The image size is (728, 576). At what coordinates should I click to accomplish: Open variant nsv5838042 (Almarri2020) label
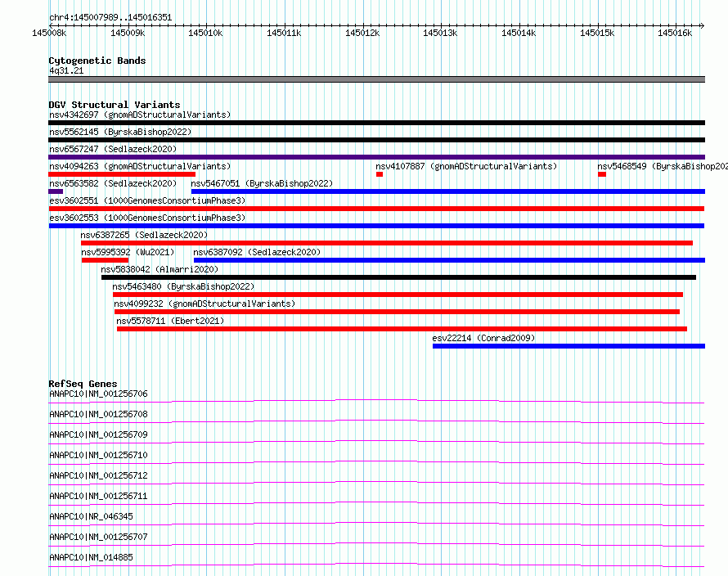pos(160,269)
